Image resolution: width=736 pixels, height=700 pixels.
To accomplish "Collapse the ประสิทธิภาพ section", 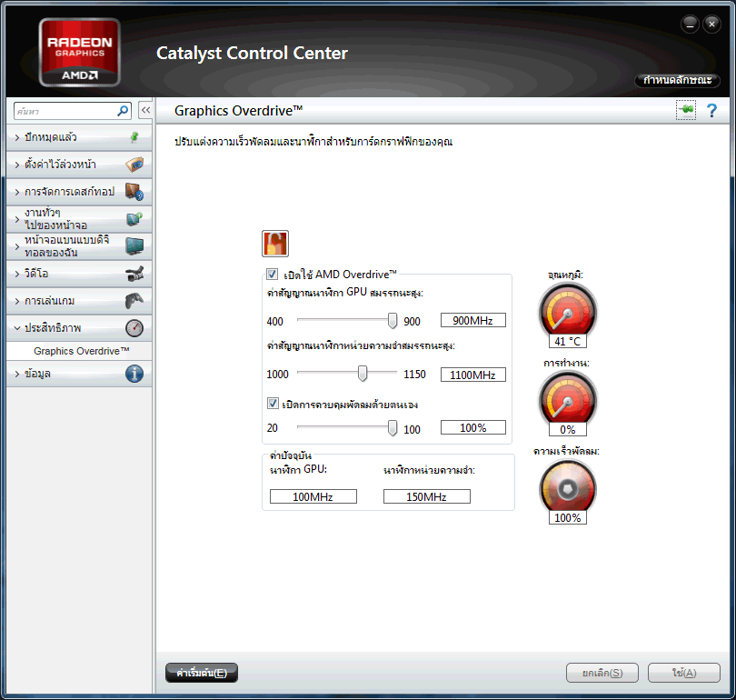I will (79, 327).
